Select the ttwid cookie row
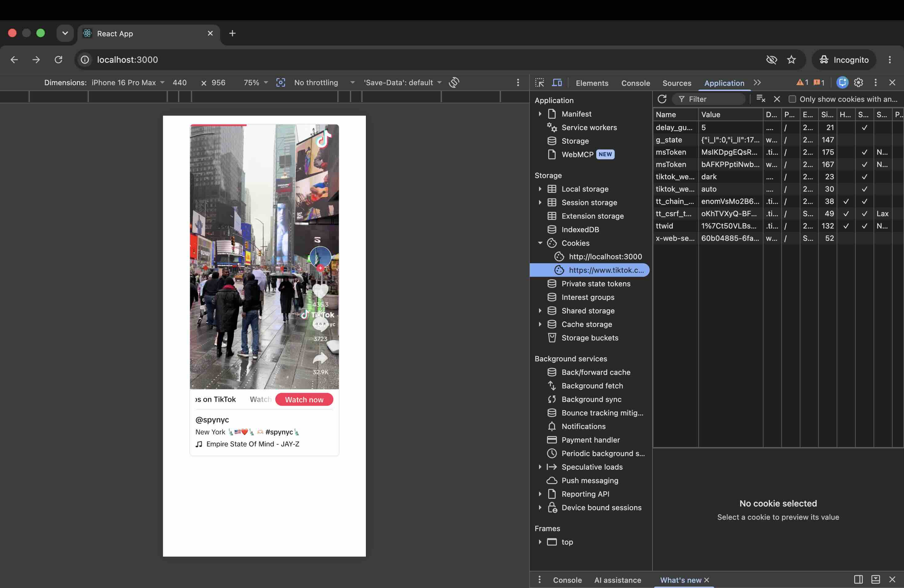Screen dimensions: 904x588 pos(778,226)
